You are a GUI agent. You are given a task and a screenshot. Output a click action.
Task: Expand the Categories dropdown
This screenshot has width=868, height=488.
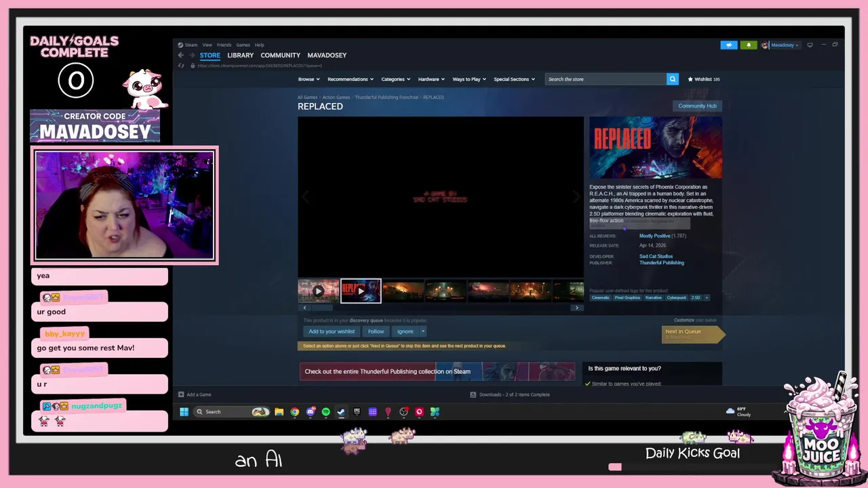tap(395, 79)
